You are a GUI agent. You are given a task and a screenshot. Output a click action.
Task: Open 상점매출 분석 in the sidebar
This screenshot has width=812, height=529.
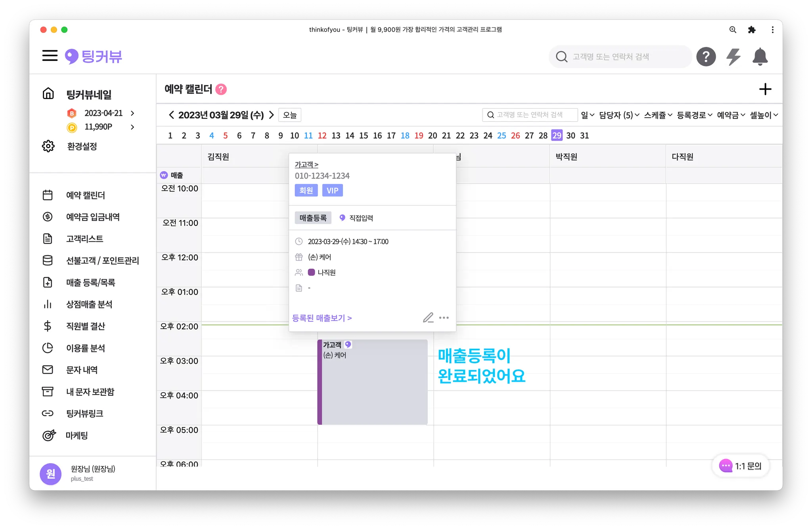(89, 304)
